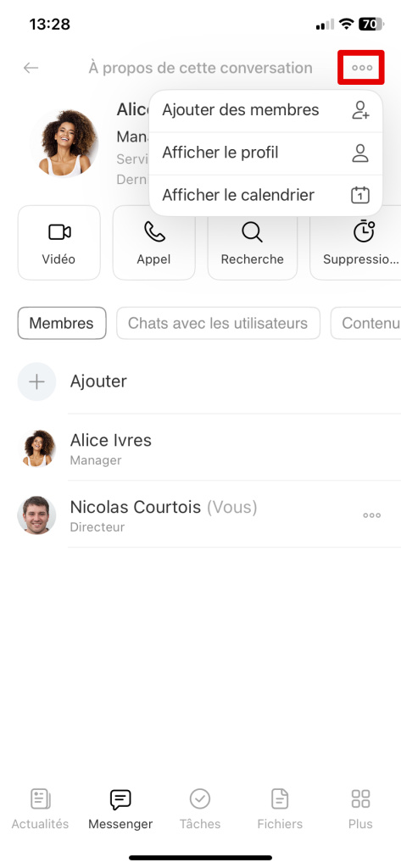Choose Afficher le calendrier option

tap(266, 196)
